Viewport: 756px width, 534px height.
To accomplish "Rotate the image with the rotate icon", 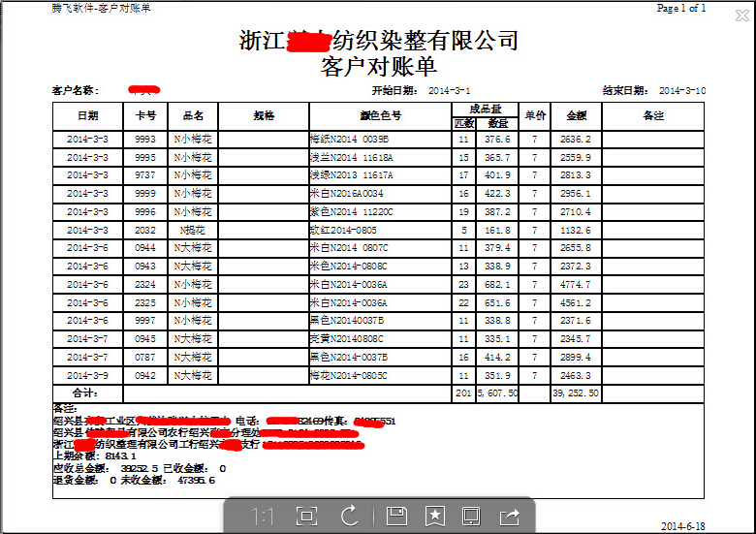I will 350,516.
